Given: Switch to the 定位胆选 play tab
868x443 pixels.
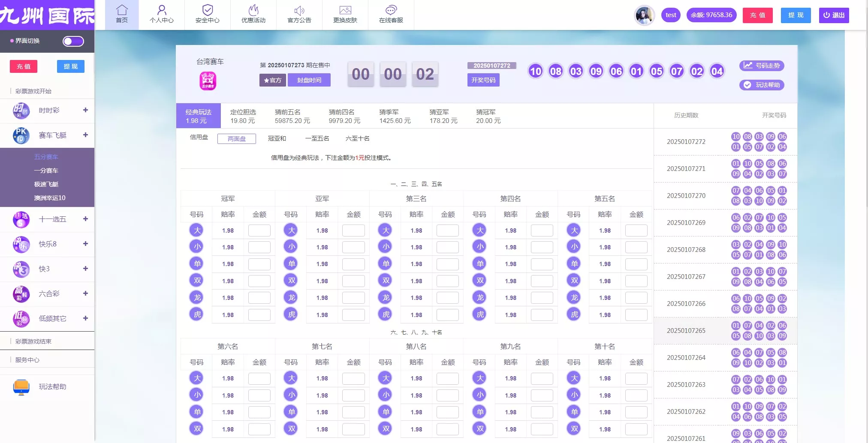Looking at the screenshot, I should [242, 116].
